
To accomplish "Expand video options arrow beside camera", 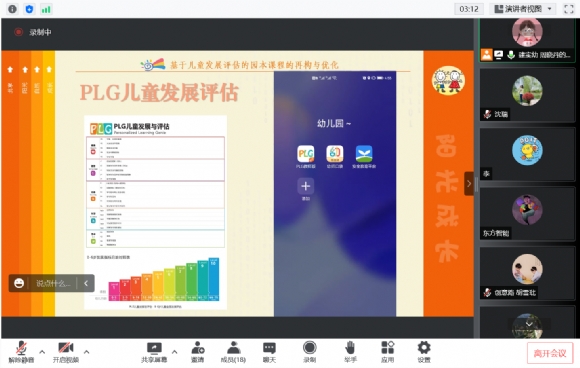I will tap(87, 352).
